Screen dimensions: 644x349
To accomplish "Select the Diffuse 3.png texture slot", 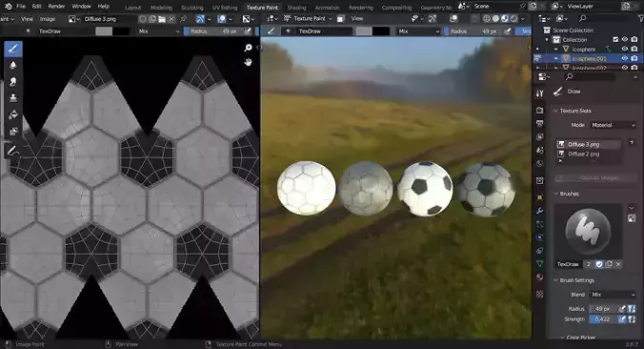I will (x=588, y=144).
